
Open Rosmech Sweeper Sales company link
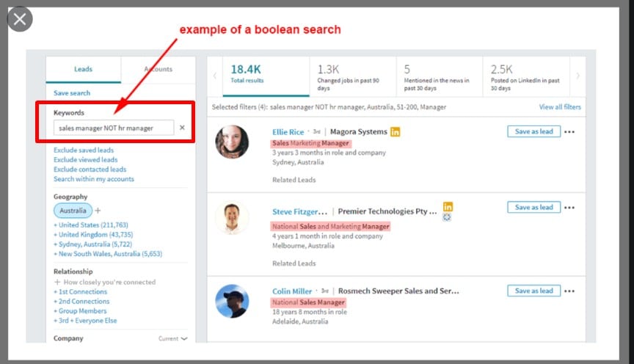(x=398, y=291)
